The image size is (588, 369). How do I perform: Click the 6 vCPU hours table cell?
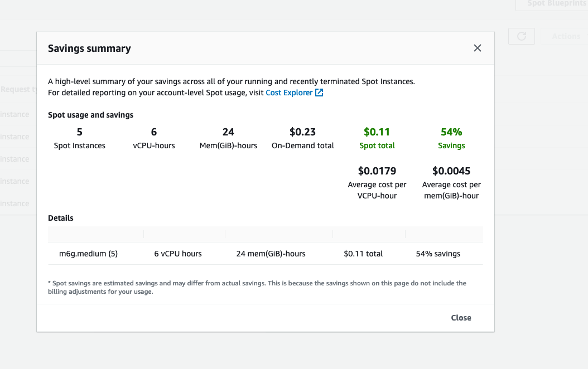point(178,254)
